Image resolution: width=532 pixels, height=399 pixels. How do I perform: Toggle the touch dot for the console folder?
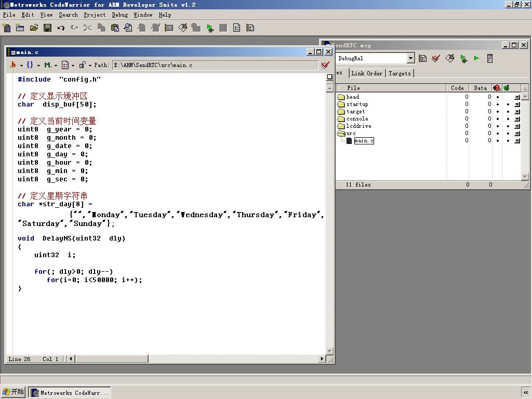[498, 119]
